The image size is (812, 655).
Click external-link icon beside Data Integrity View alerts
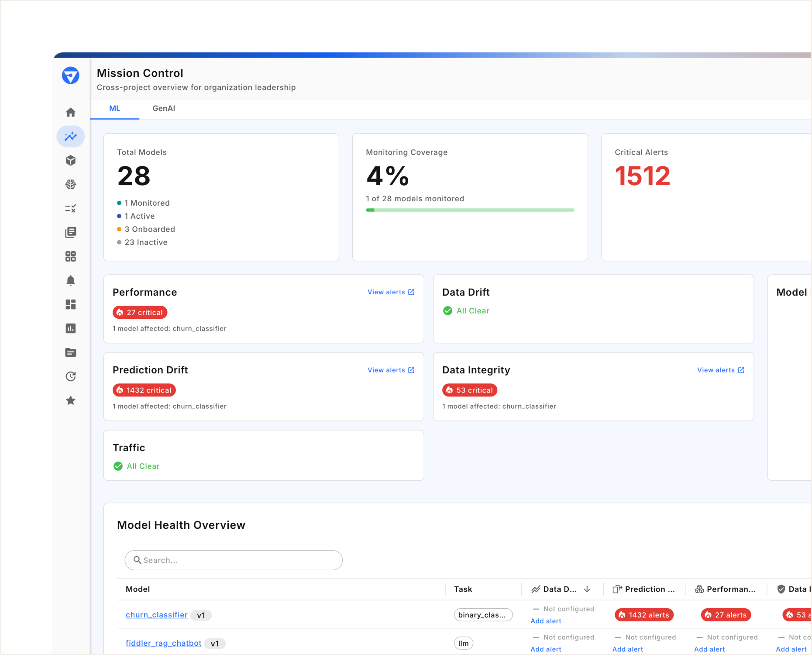coord(741,370)
